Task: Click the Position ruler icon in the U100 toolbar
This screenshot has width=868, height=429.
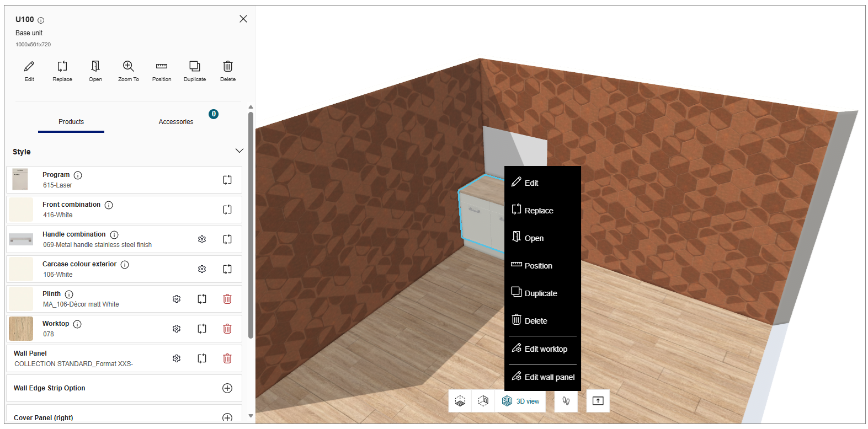Action: pyautogui.click(x=162, y=67)
